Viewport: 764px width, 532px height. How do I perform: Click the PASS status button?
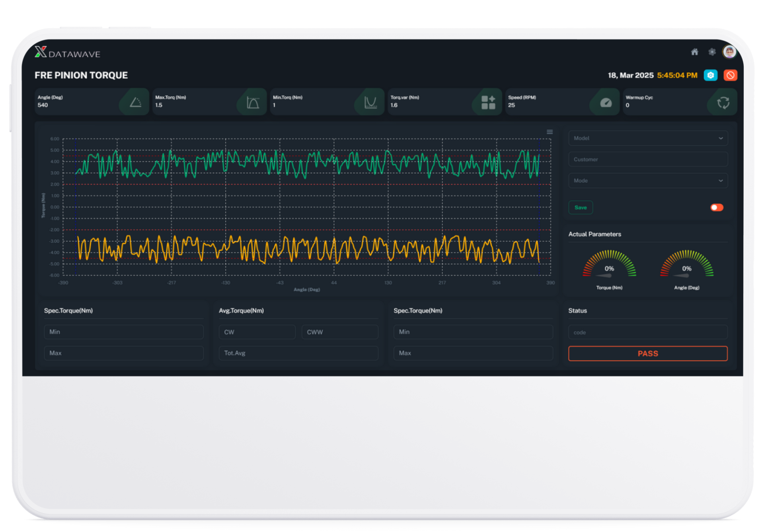648,353
